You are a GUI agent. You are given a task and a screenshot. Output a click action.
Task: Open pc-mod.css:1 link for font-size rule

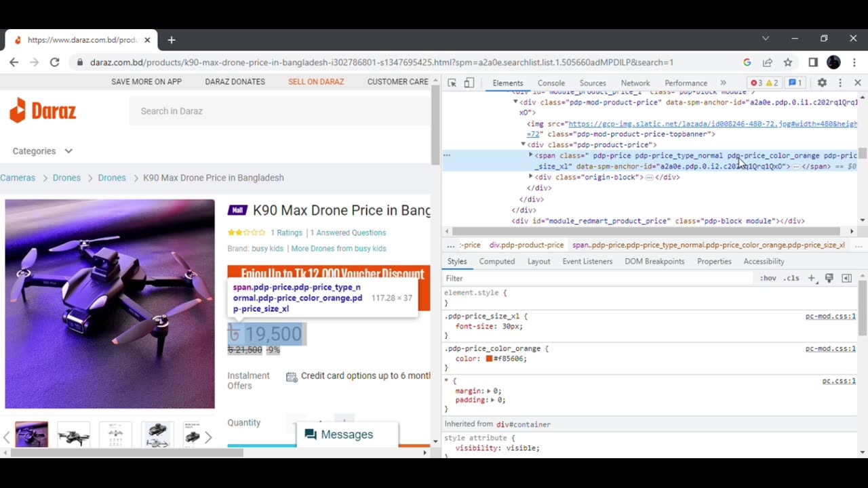click(x=831, y=316)
